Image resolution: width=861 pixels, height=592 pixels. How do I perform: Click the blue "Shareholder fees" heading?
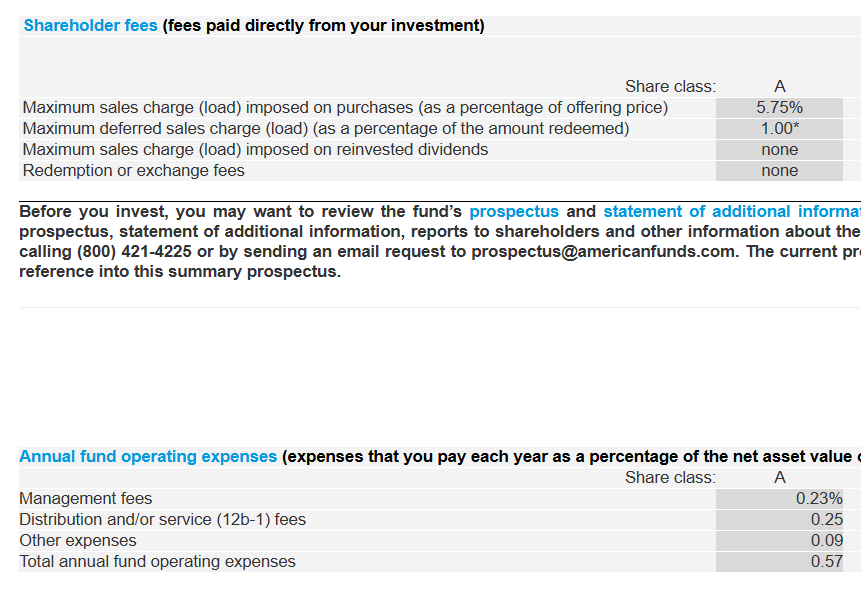pos(90,26)
